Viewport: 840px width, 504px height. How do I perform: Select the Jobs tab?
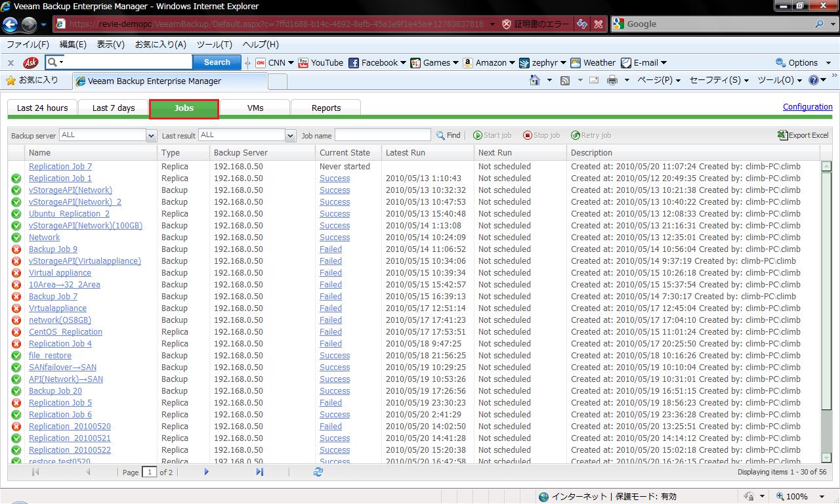(x=184, y=108)
